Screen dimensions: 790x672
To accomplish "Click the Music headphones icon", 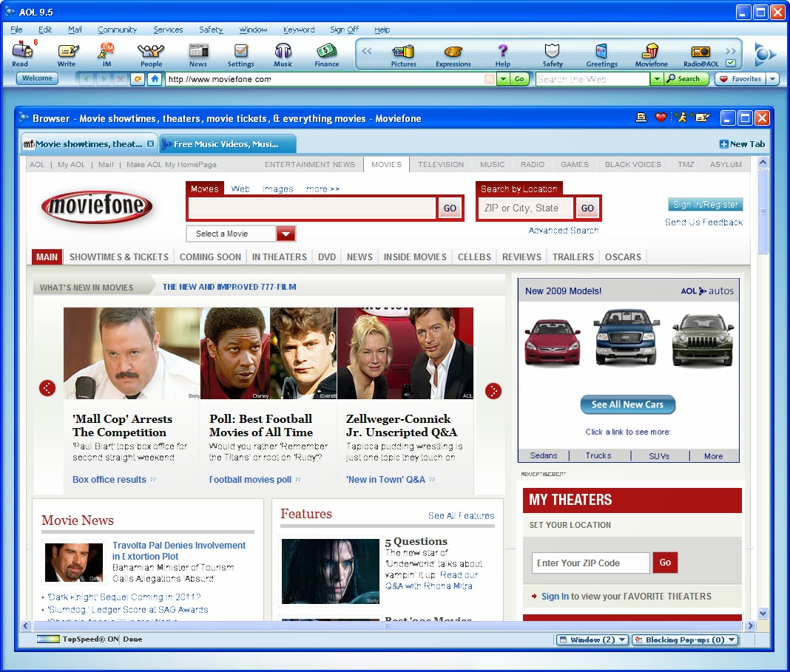I will tap(283, 53).
